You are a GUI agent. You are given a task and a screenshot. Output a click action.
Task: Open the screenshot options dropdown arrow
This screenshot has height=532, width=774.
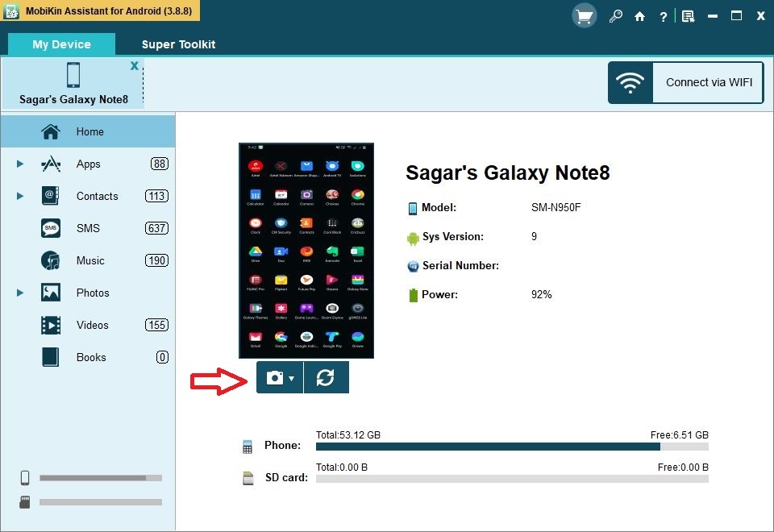tap(292, 379)
